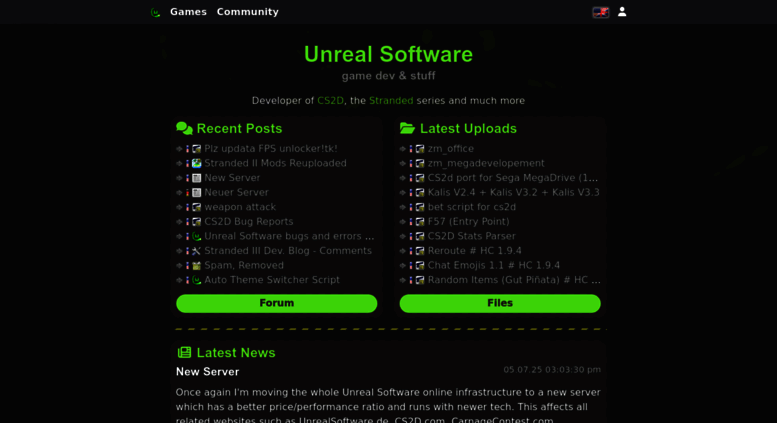The width and height of the screenshot is (777, 423).
Task: Click the Latest News newspaper icon
Action: click(184, 352)
